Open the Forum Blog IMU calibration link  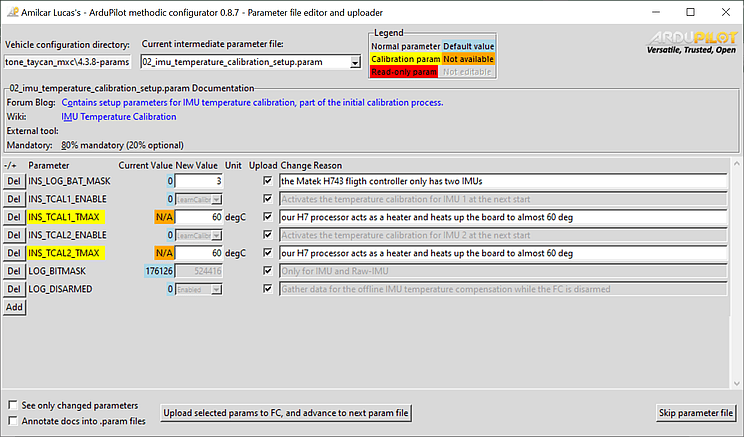[x=252, y=102]
